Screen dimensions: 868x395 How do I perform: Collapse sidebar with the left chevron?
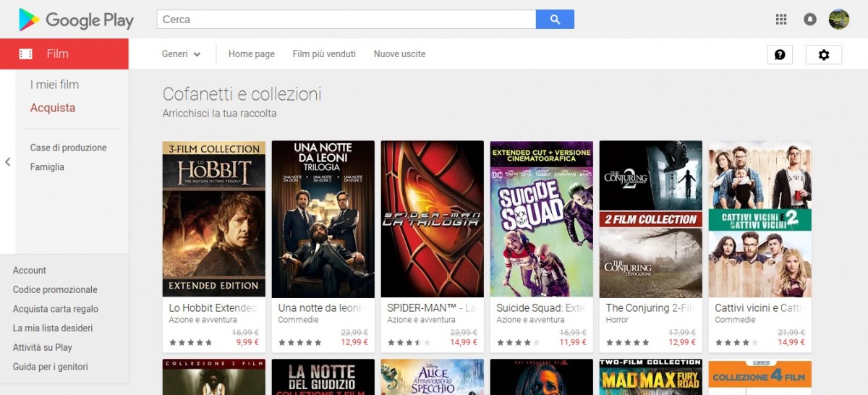[x=7, y=162]
